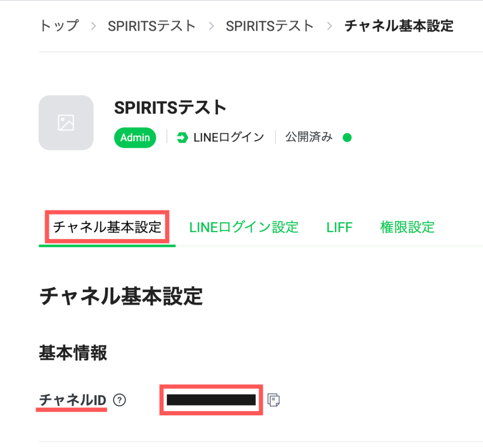Click the チャネルID field label
The image size is (483, 448).
coord(73,401)
